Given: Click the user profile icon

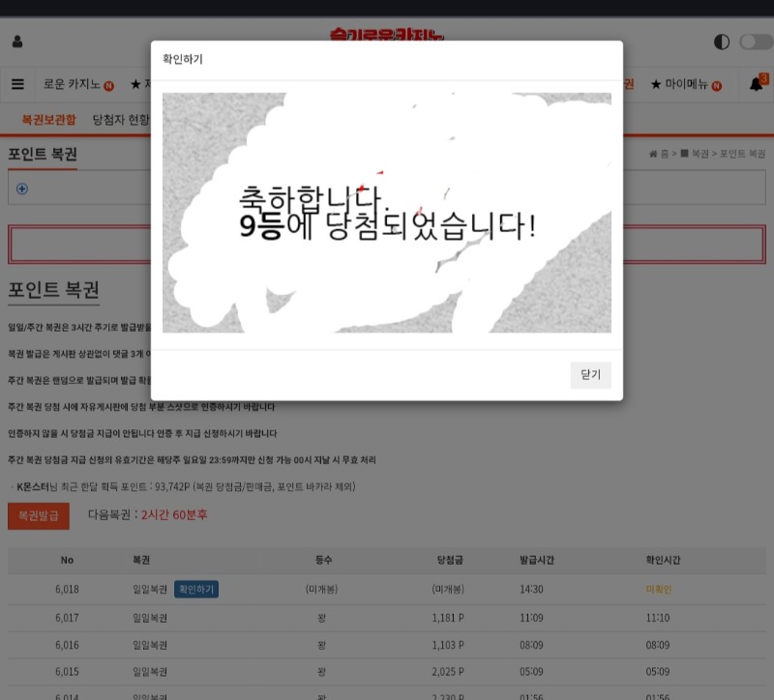Looking at the screenshot, I should point(17,43).
